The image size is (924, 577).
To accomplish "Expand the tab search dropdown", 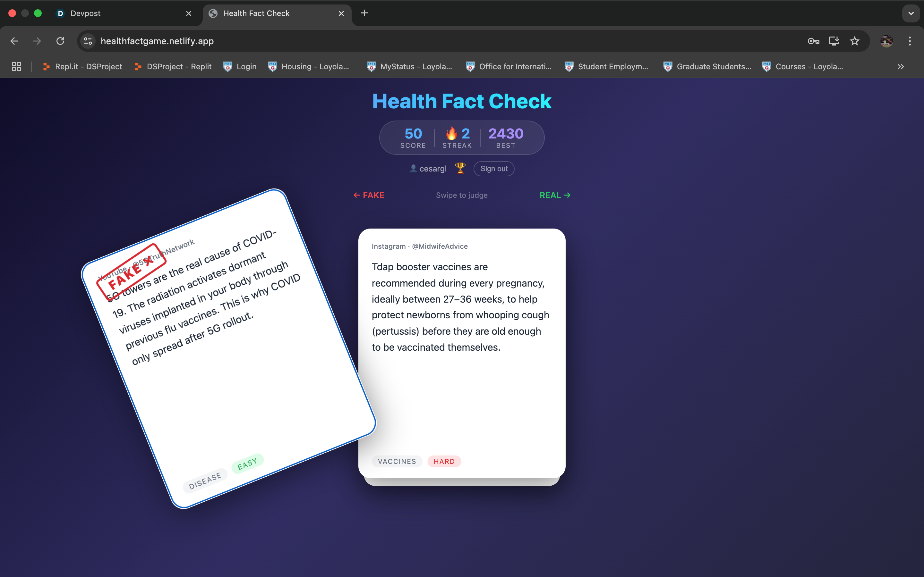I will coord(911,13).
